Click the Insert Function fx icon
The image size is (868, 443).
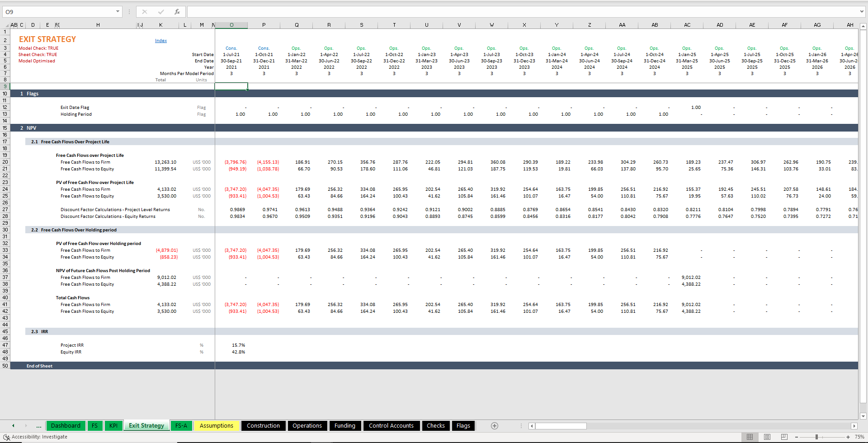[177, 12]
